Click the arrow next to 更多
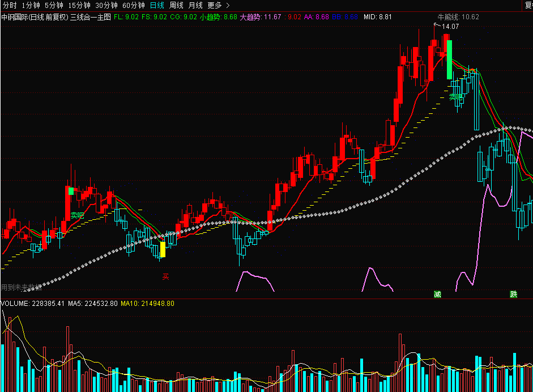Viewport: 533px width, 392px height. pyautogui.click(x=228, y=6)
